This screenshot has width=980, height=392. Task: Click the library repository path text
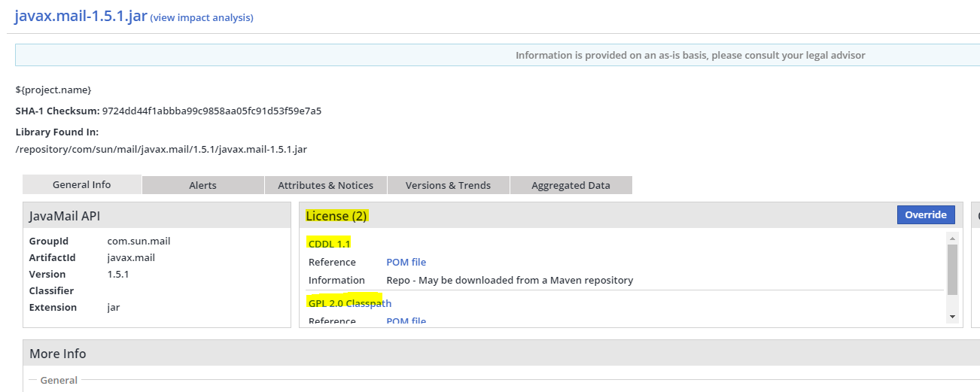tap(161, 149)
